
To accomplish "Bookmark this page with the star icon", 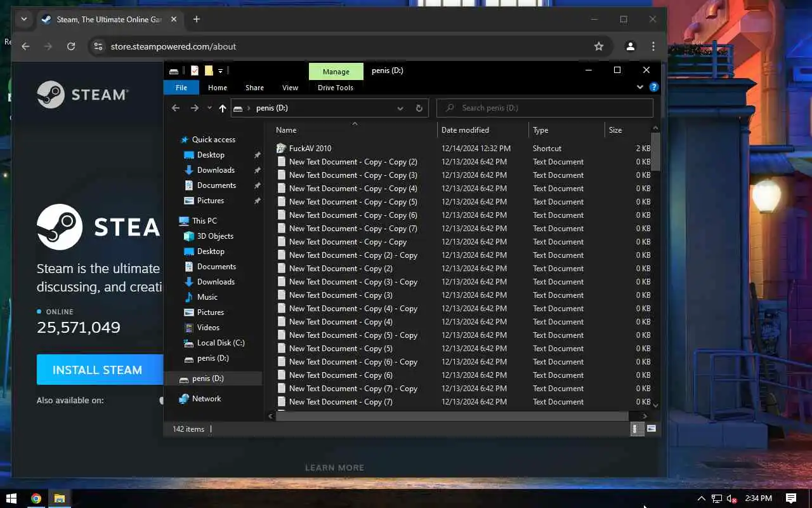I will click(x=598, y=46).
